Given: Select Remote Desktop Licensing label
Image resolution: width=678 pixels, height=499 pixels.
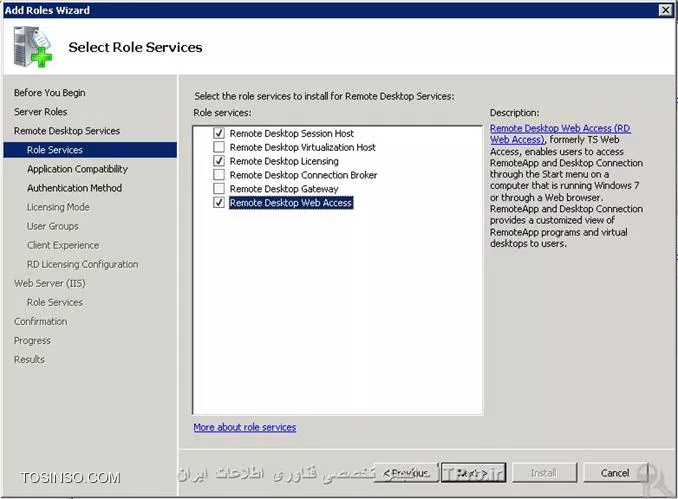Looking at the screenshot, I should pos(284,161).
